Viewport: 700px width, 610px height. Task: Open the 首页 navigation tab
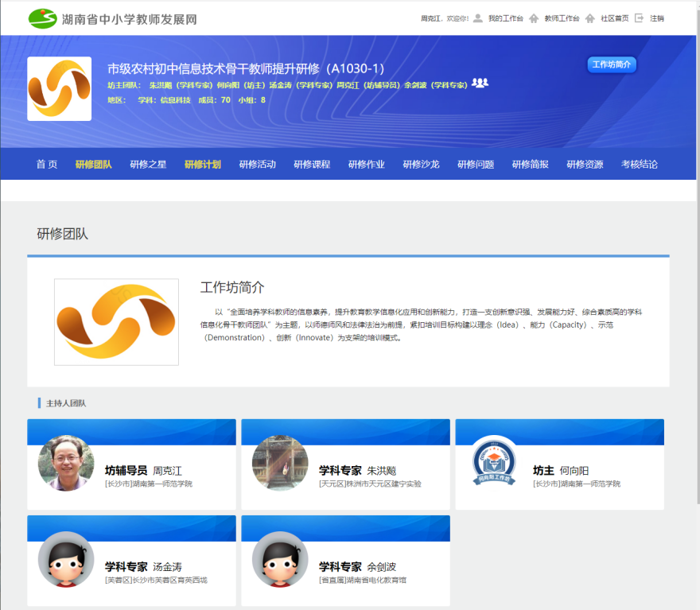pos(47,165)
